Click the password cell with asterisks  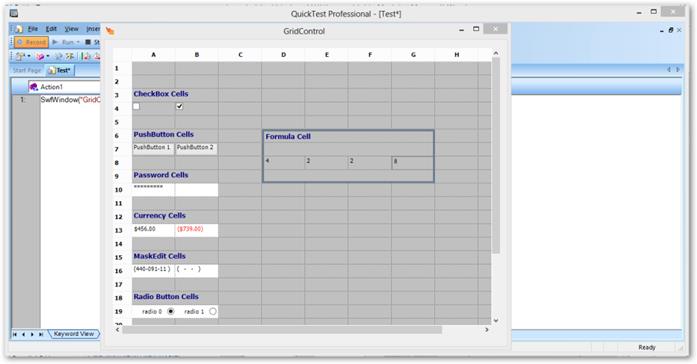(153, 189)
